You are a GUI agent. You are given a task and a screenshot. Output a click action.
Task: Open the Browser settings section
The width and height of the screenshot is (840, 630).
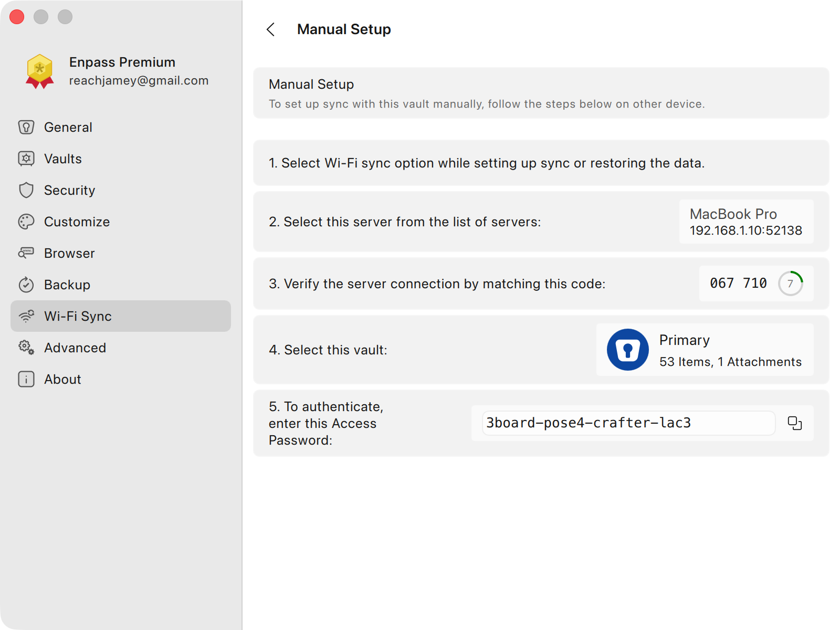pos(121,253)
